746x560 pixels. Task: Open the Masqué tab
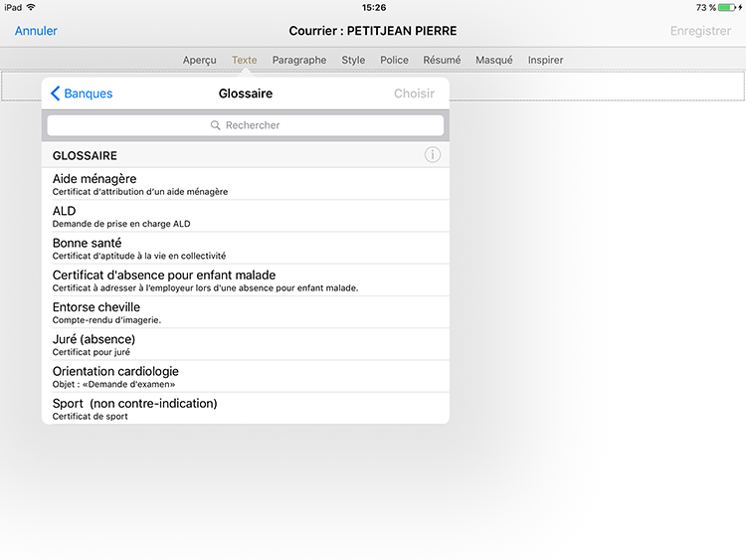[x=493, y=60]
